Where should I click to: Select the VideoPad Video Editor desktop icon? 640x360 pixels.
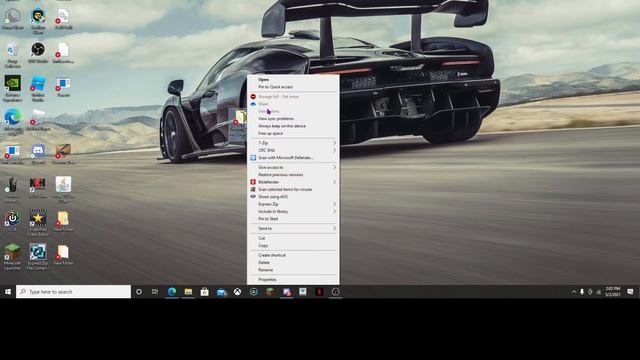(x=38, y=223)
